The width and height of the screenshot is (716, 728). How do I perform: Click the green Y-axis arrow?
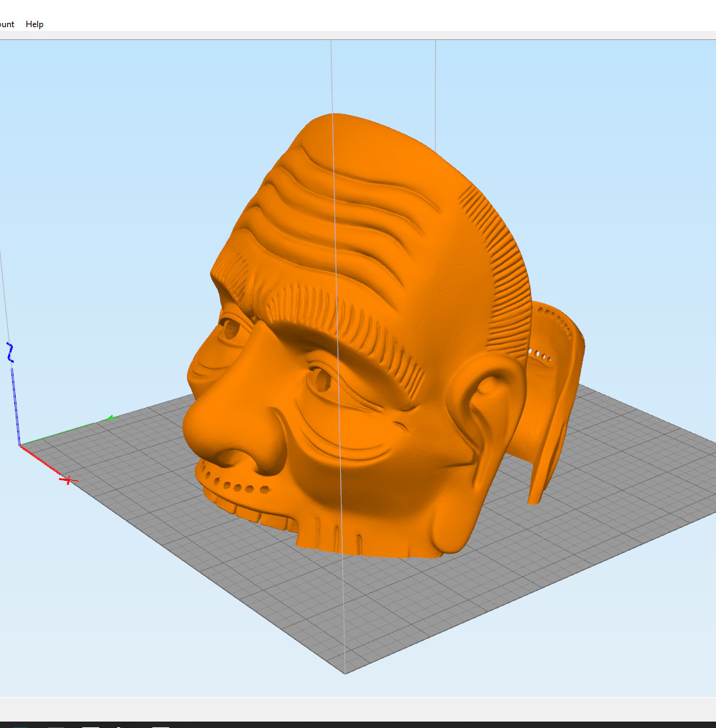click(x=111, y=416)
